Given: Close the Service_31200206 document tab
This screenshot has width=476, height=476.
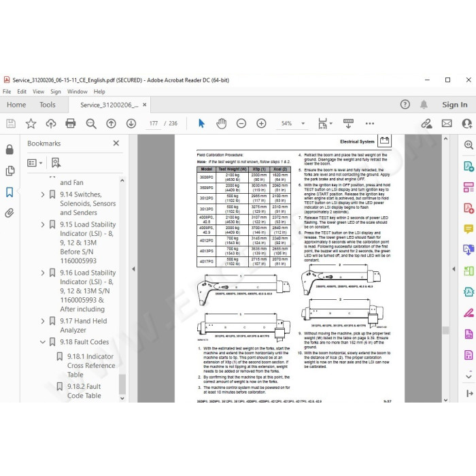Looking at the screenshot, I should click(144, 105).
